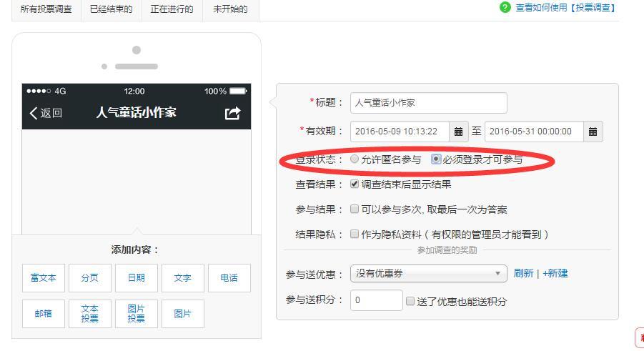
Task: Open the end date calendar picker
Action: coord(593,132)
